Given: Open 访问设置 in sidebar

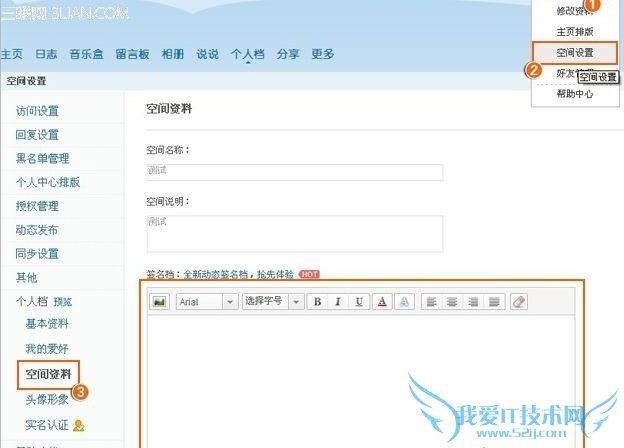Looking at the screenshot, I should point(37,111).
